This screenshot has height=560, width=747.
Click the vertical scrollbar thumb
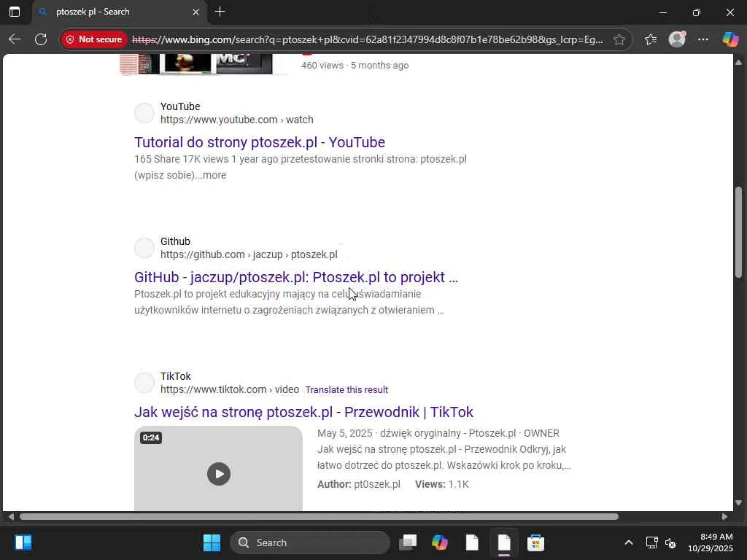(738, 232)
